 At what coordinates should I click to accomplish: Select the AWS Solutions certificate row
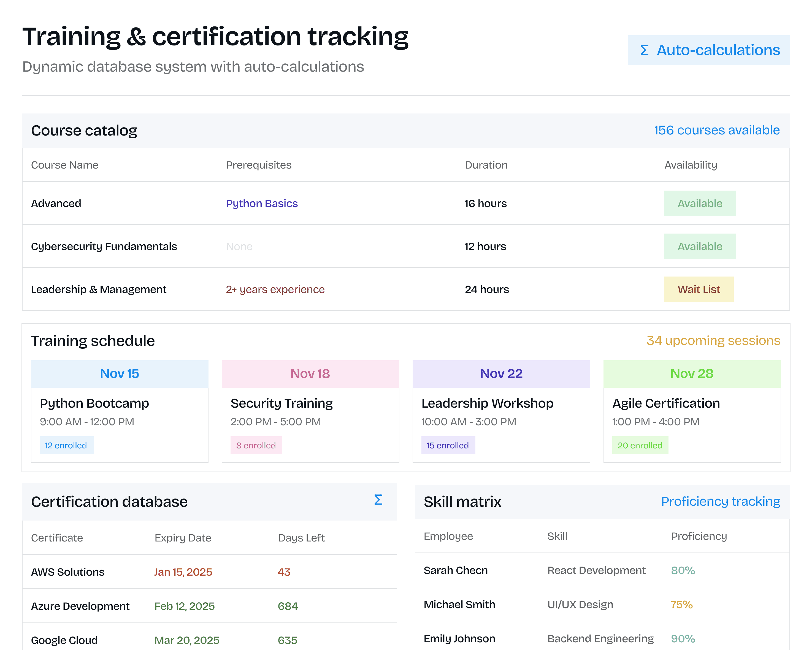[68, 572]
